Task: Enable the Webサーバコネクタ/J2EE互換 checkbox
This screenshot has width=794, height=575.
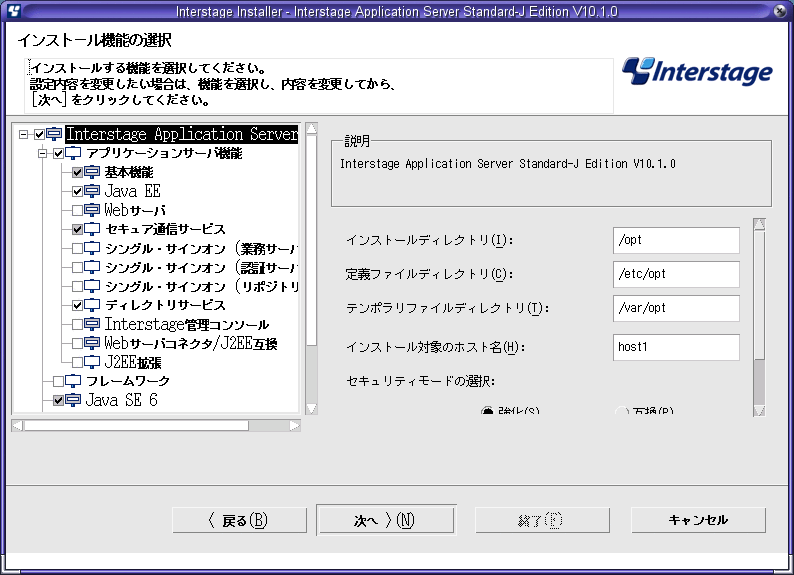Action: coord(77,343)
